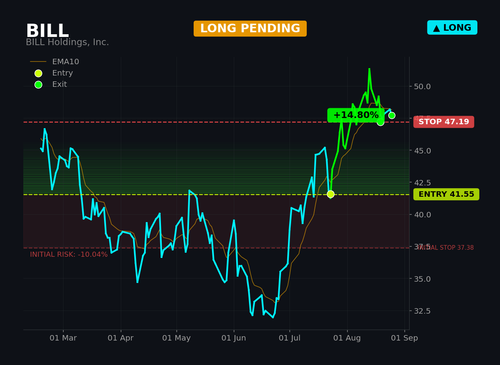Image resolution: width=500 pixels, height=365 pixels.
Task: Click the 40.0 price axis label
Action: (422, 215)
